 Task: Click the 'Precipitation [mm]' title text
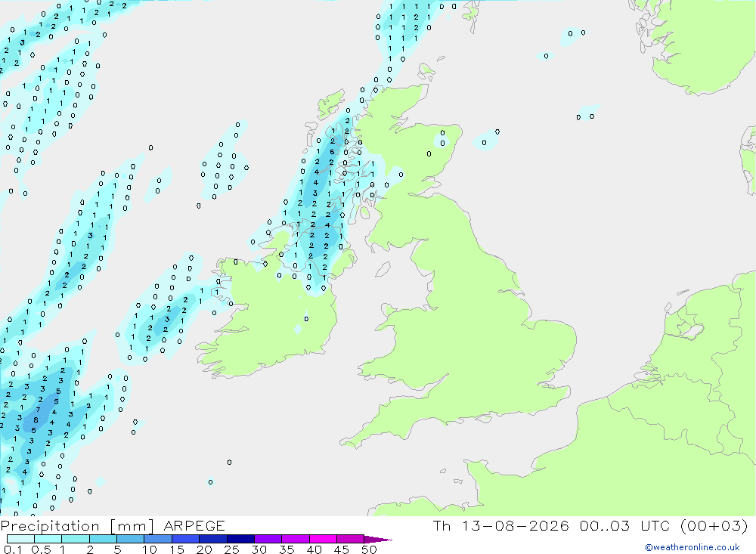pos(77,526)
